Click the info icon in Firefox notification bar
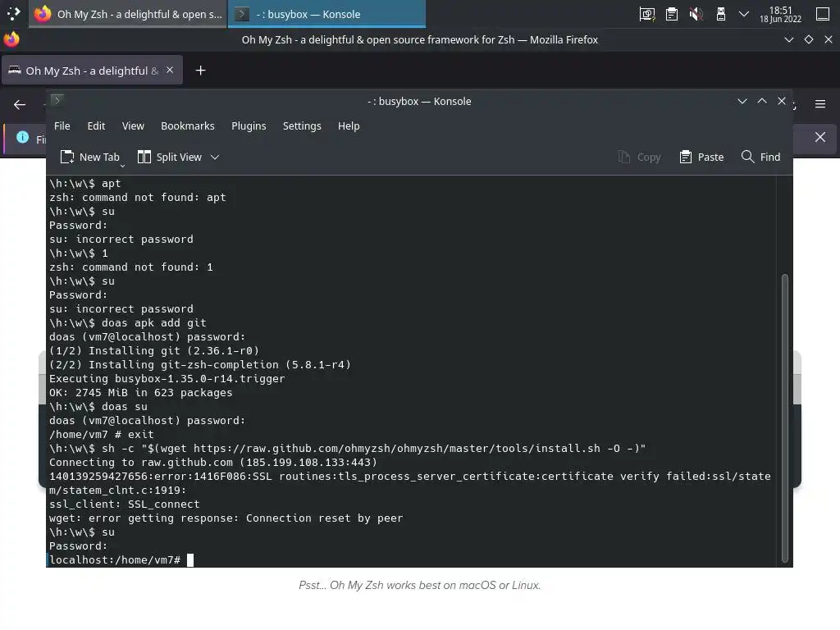Screen dimensions: 840x630 (22, 137)
